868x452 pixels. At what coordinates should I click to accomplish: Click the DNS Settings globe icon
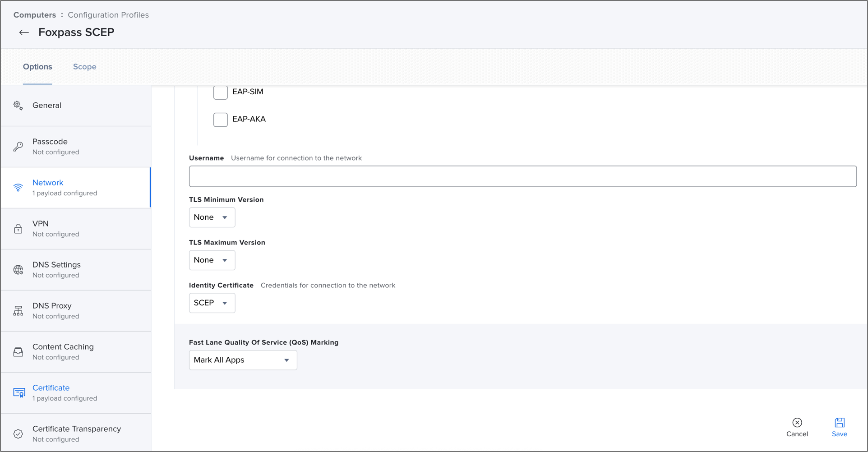coord(18,270)
